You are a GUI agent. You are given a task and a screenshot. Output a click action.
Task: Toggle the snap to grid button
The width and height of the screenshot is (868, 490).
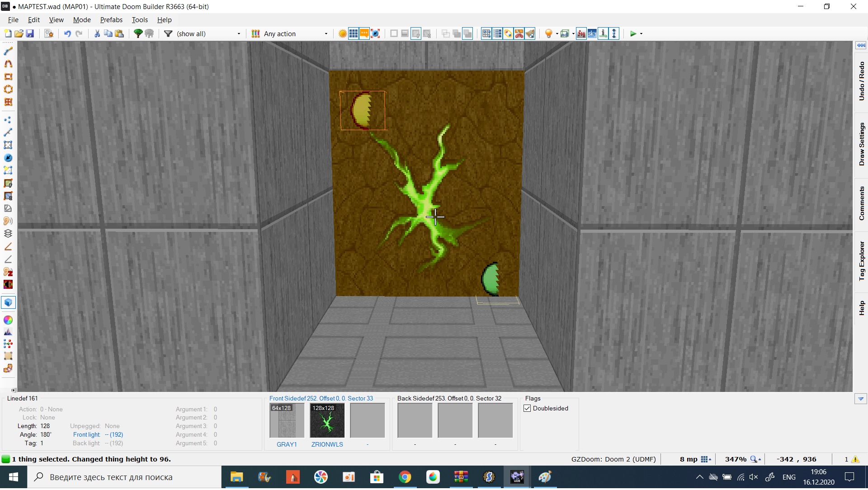tap(486, 34)
